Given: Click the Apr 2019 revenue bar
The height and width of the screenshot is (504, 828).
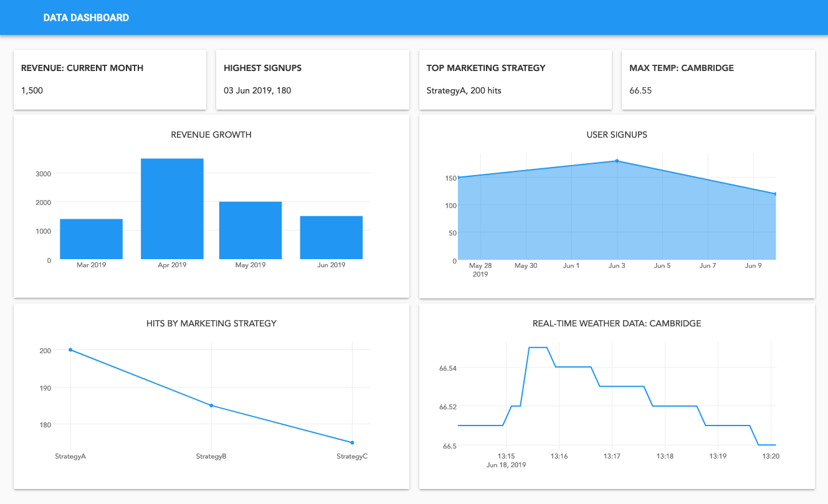Looking at the screenshot, I should [172, 209].
